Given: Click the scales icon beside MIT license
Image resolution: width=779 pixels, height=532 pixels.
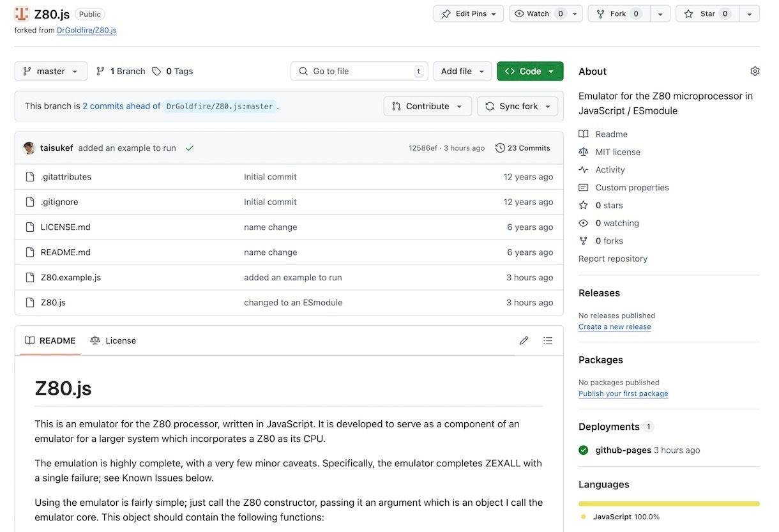Looking at the screenshot, I should pyautogui.click(x=584, y=152).
